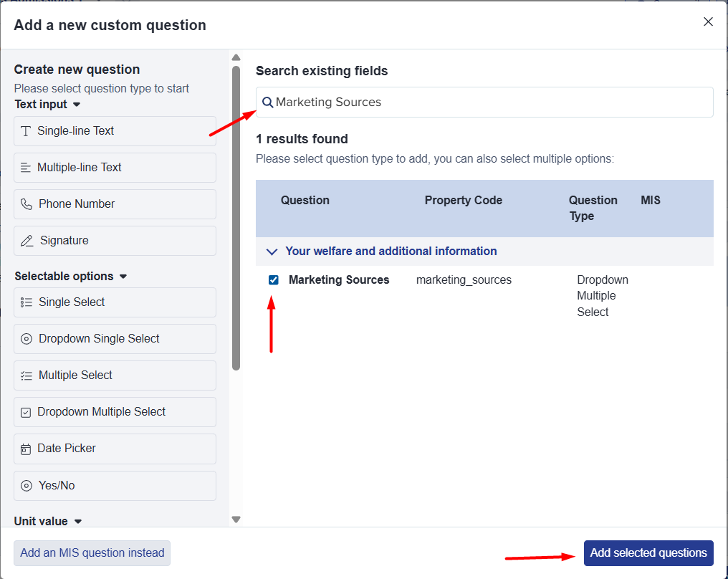This screenshot has height=579, width=728.
Task: Click the question type list scrollbar
Action: (236, 215)
